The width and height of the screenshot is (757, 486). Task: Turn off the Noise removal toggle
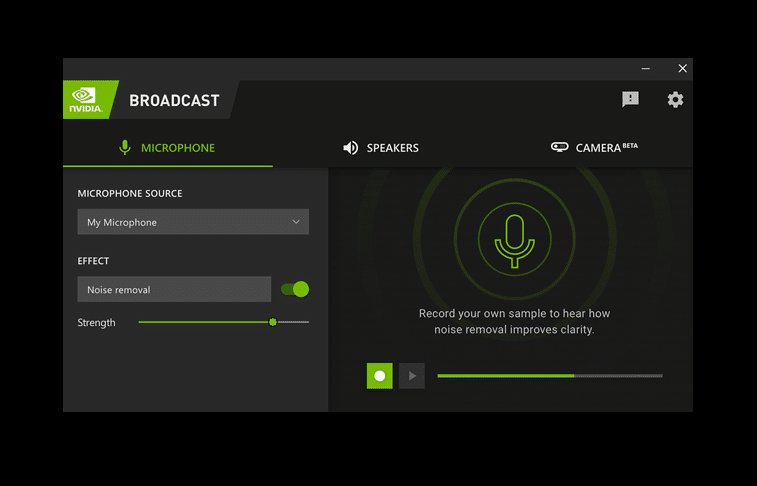(x=295, y=289)
